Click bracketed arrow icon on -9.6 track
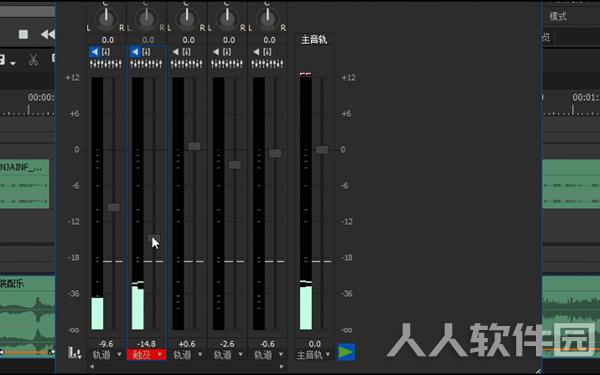 point(106,52)
